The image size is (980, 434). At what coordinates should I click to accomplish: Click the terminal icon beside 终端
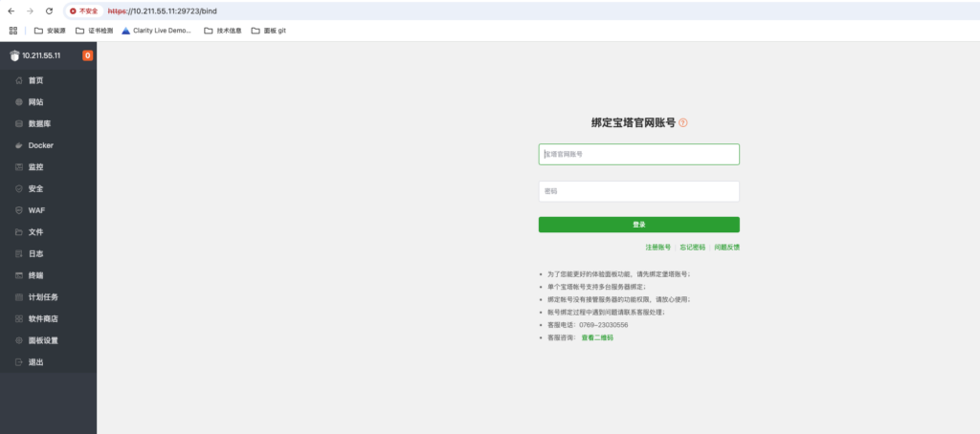point(18,275)
